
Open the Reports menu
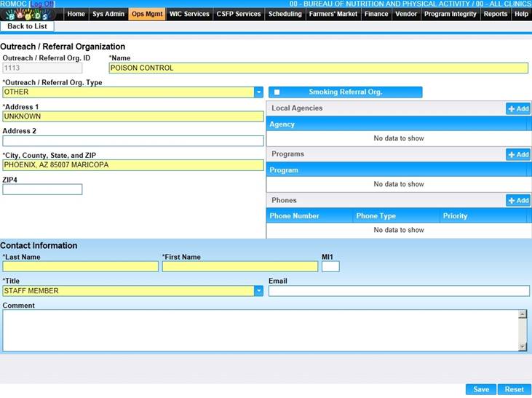(496, 14)
